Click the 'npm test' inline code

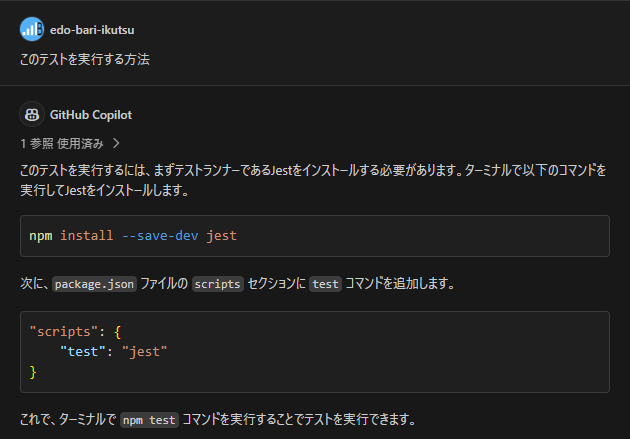point(147,419)
